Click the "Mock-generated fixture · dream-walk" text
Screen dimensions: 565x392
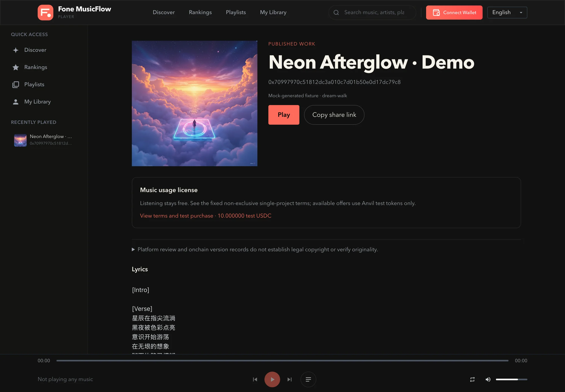click(308, 96)
